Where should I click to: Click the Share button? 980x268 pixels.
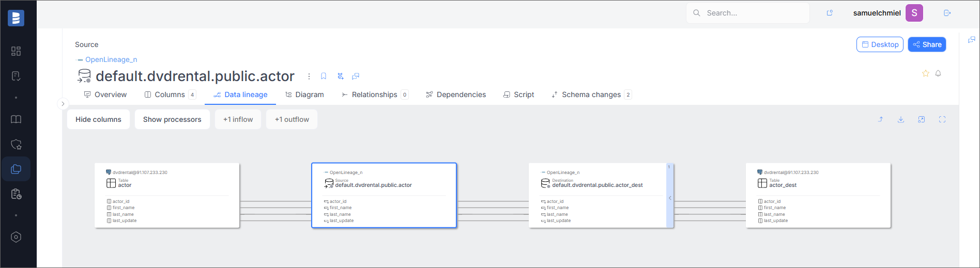coord(927,44)
